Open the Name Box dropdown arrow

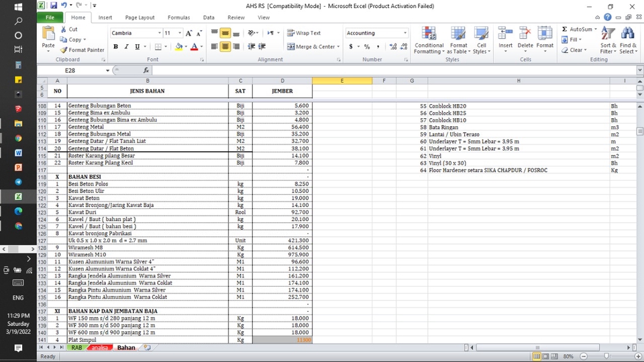pyautogui.click(x=107, y=71)
